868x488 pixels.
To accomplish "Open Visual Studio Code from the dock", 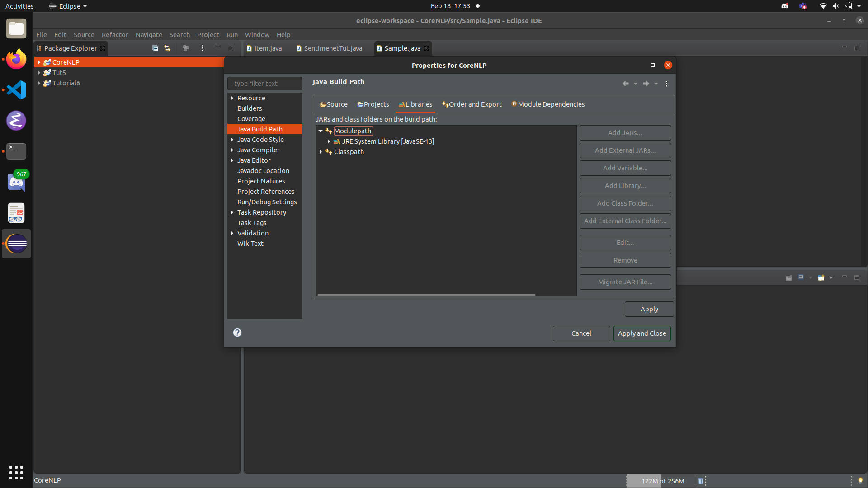I will (x=16, y=90).
